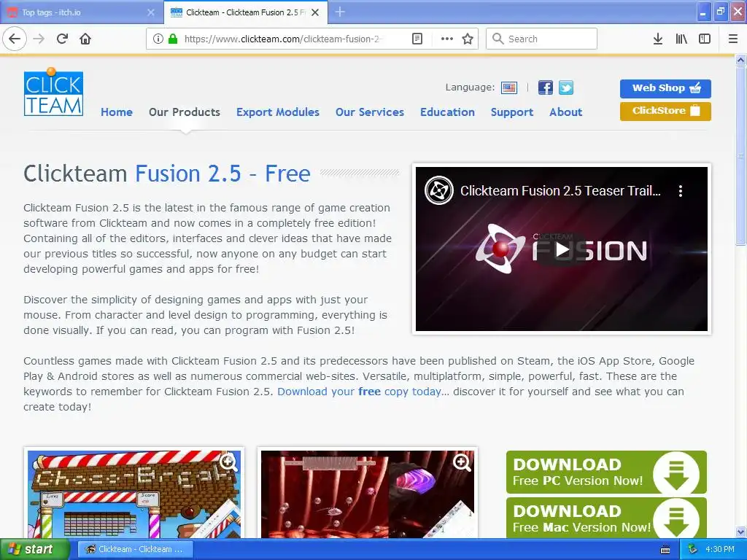This screenshot has width=747, height=560.
Task: Open Clickteam Facebook page icon
Action: [546, 87]
